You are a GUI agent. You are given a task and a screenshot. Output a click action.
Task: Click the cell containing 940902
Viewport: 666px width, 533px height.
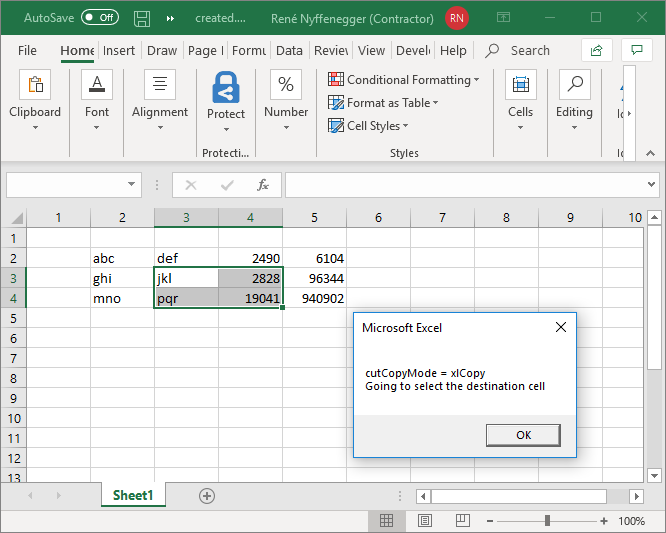pyautogui.click(x=315, y=298)
